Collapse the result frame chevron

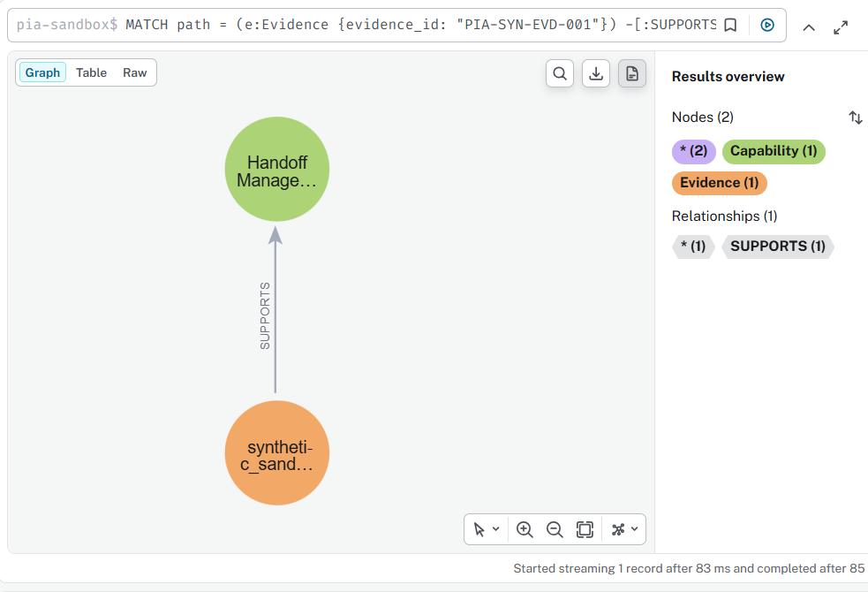[809, 27]
